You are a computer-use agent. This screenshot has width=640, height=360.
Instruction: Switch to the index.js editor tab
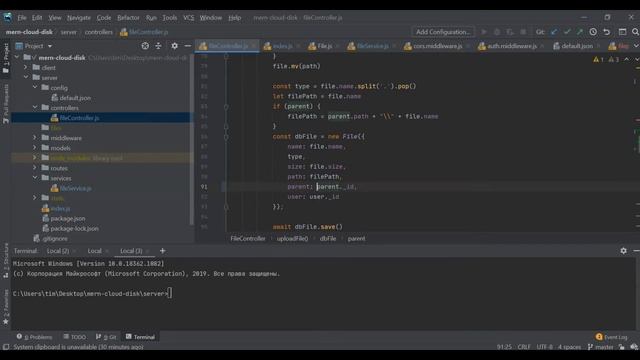[282, 46]
